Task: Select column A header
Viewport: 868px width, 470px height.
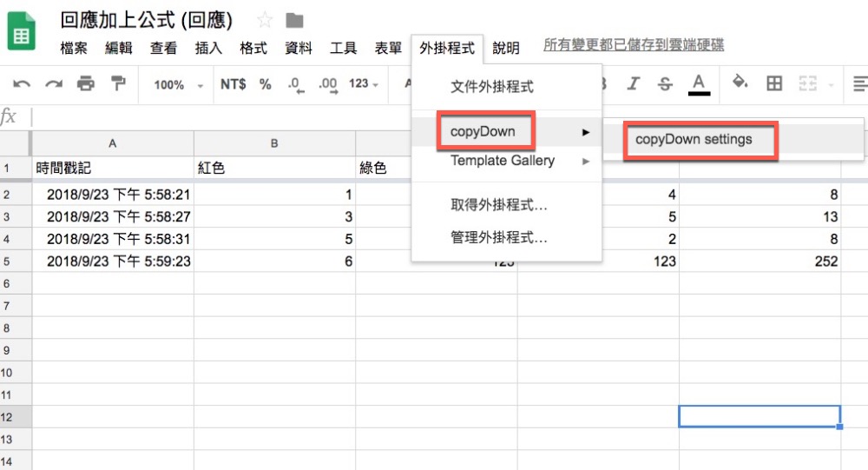Action: pyautogui.click(x=112, y=143)
